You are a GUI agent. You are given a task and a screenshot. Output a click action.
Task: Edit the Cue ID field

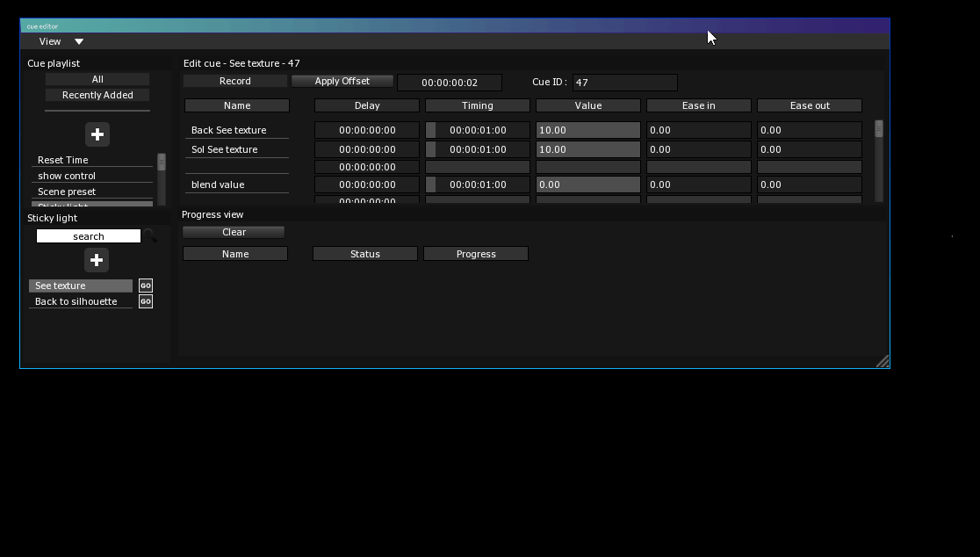point(625,83)
